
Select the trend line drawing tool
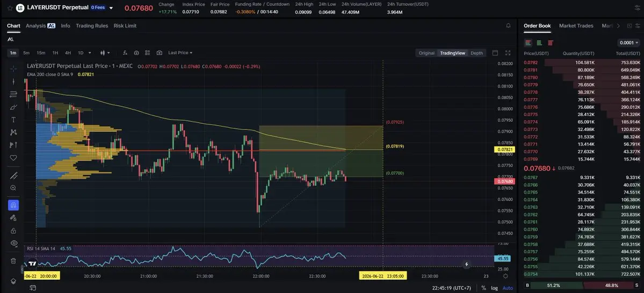[13, 81]
